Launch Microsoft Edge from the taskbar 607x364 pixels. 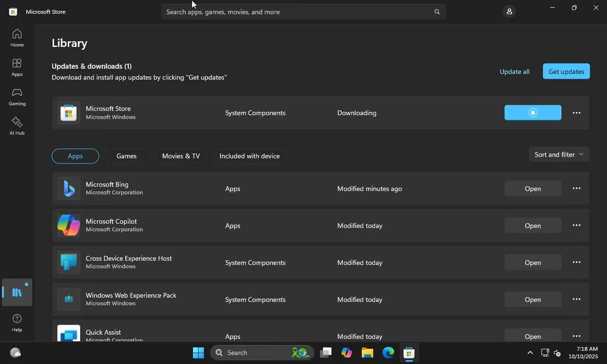(388, 353)
